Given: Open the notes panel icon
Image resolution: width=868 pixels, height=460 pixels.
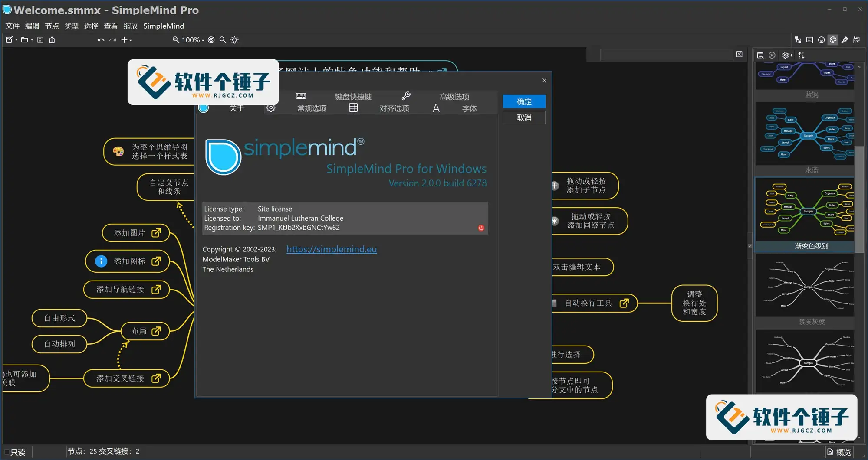Looking at the screenshot, I should (809, 40).
